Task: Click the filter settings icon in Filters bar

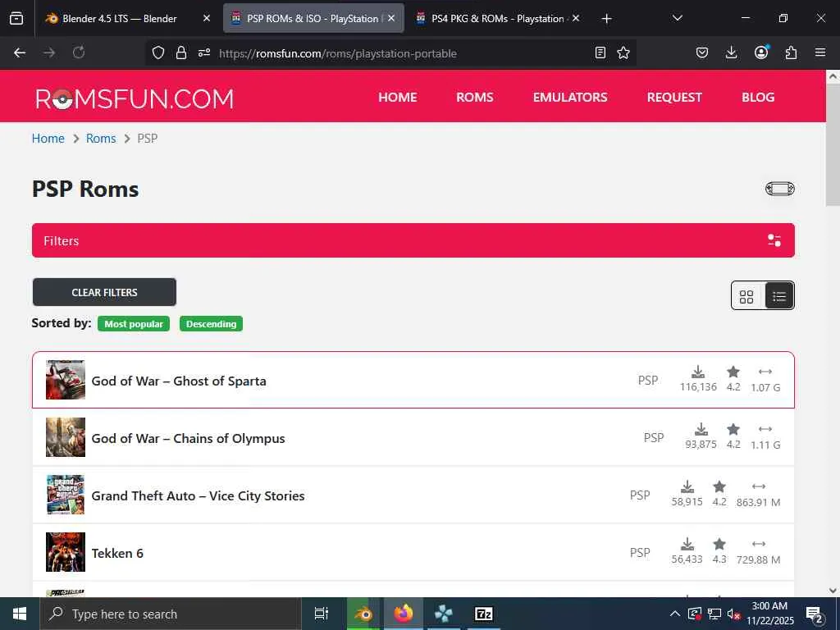Action: [774, 240]
